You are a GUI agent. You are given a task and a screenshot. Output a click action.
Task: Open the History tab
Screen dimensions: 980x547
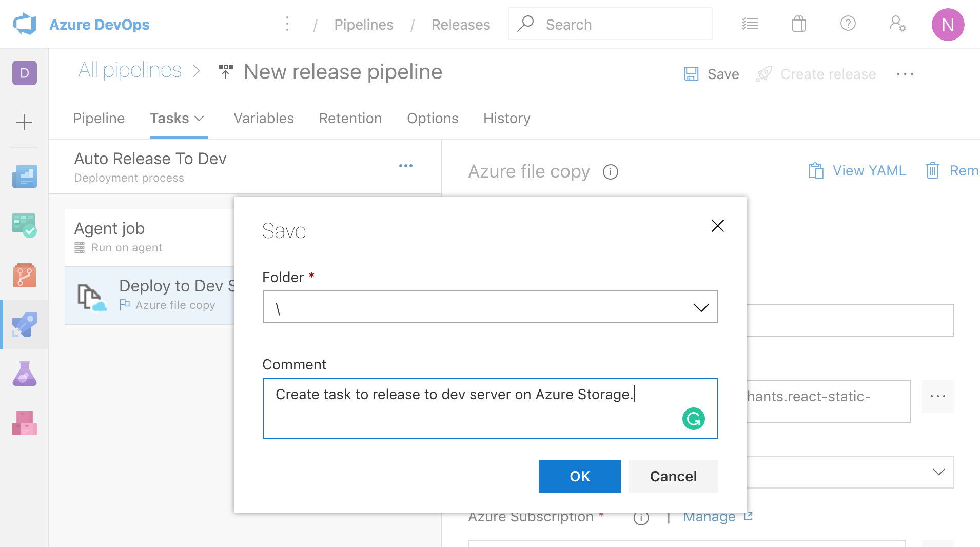507,119
